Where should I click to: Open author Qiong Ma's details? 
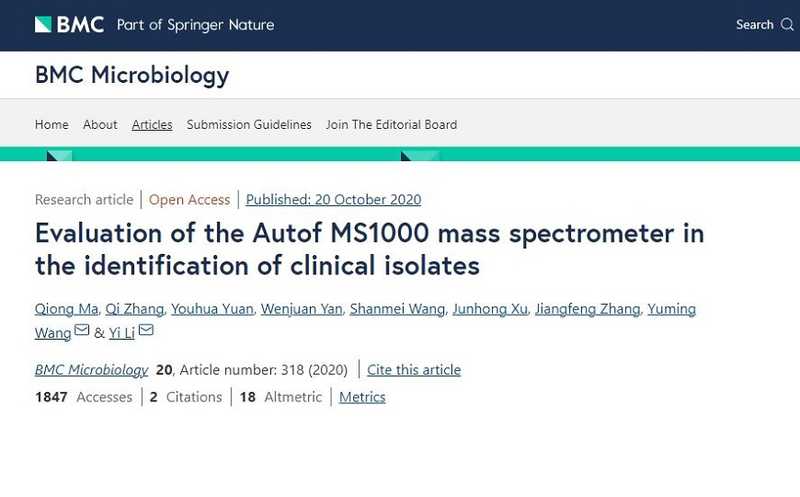pos(67,309)
